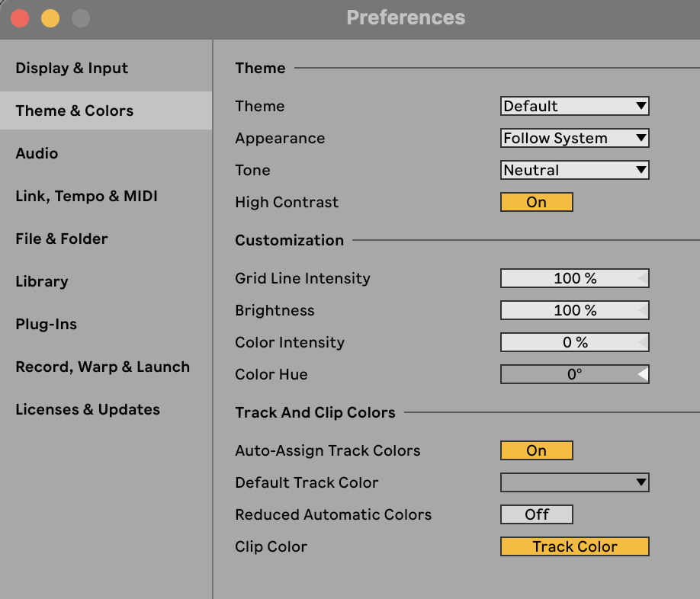Screen dimensions: 700x599
Task: Expand the Theme dropdown set to Default
Action: [574, 106]
